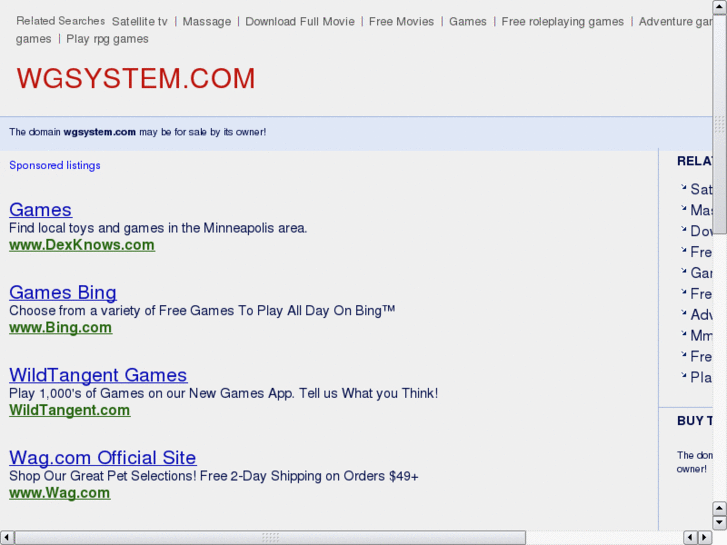Open the Massage related search link
This screenshot has width=727, height=545.
point(207,21)
